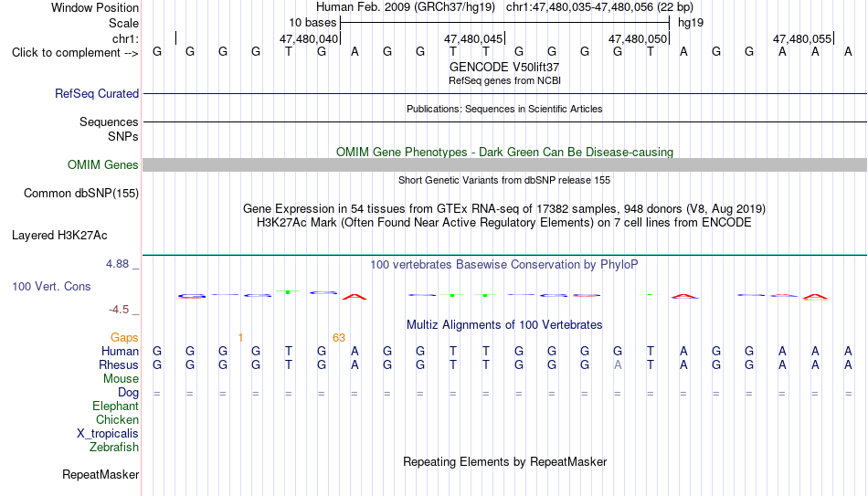Click the gray OMIM Genes bar
Viewport: 868px width, 496px height.
[x=505, y=165]
